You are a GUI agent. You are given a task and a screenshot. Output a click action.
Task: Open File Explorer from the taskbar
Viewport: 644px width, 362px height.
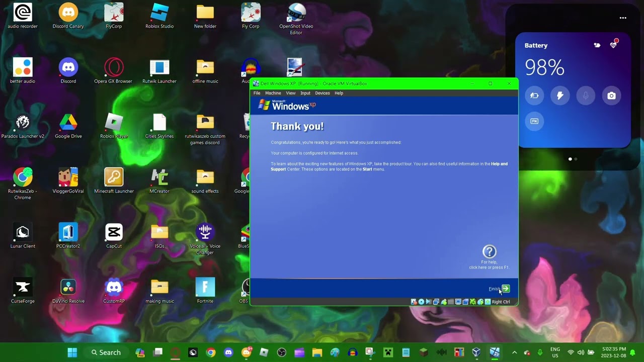[x=317, y=352]
